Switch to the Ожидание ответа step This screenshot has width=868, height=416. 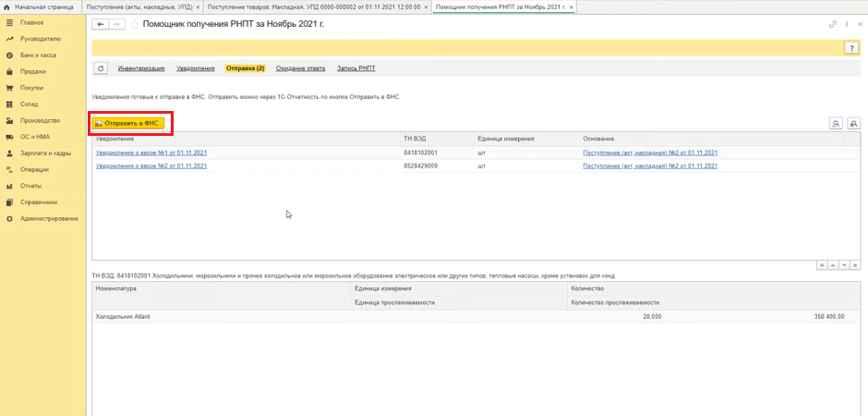[x=301, y=68]
